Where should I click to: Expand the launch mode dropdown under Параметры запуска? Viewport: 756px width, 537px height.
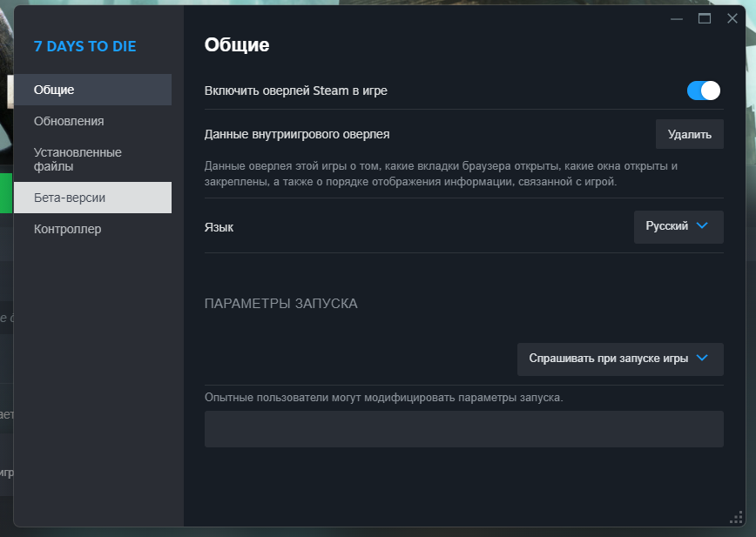(x=619, y=359)
